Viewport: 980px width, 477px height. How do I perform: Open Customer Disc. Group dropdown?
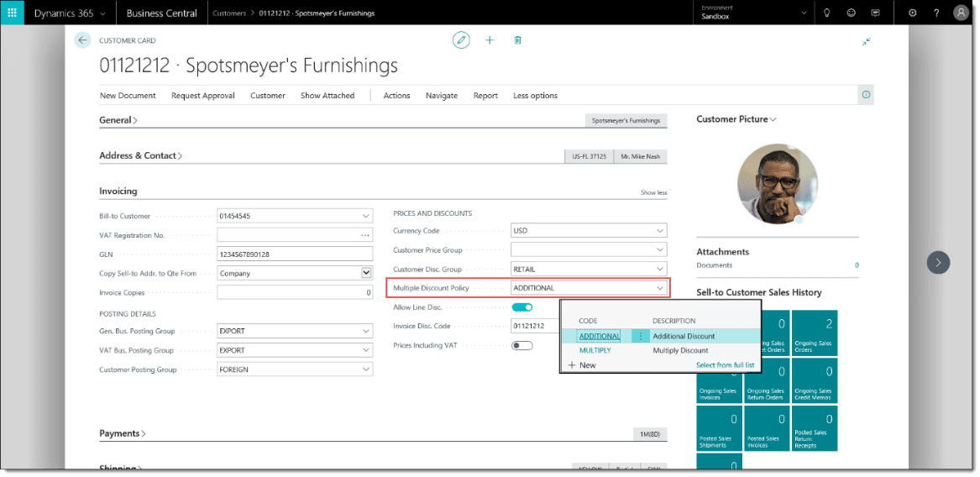pos(659,269)
